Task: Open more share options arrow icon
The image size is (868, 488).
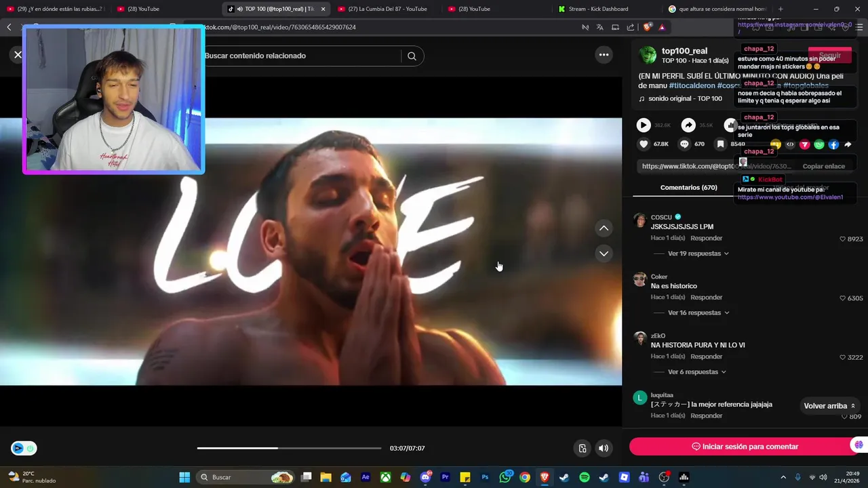Action: (x=848, y=145)
